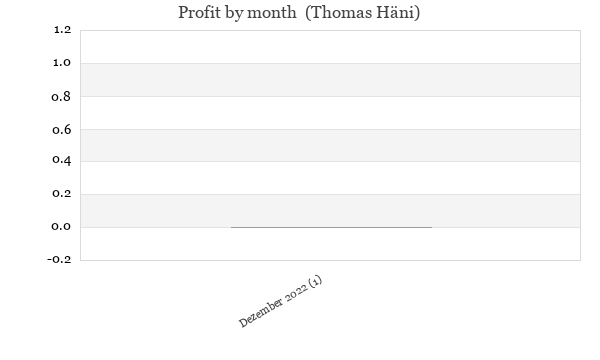Image resolution: width=600 pixels, height=360 pixels.
Task: Click the white band between 0.6 and 0.8
Action: tap(331, 113)
